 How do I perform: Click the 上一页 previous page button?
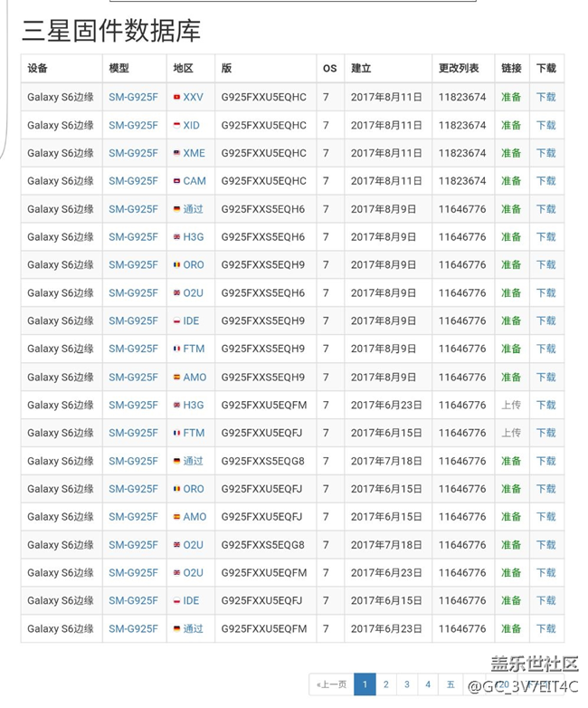coord(332,684)
